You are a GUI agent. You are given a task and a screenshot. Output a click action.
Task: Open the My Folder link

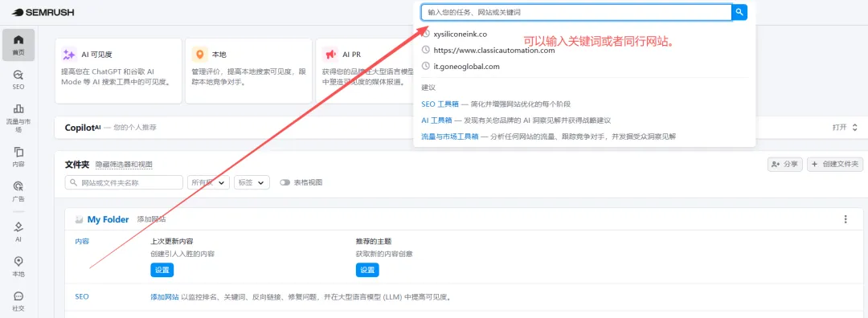click(x=108, y=219)
